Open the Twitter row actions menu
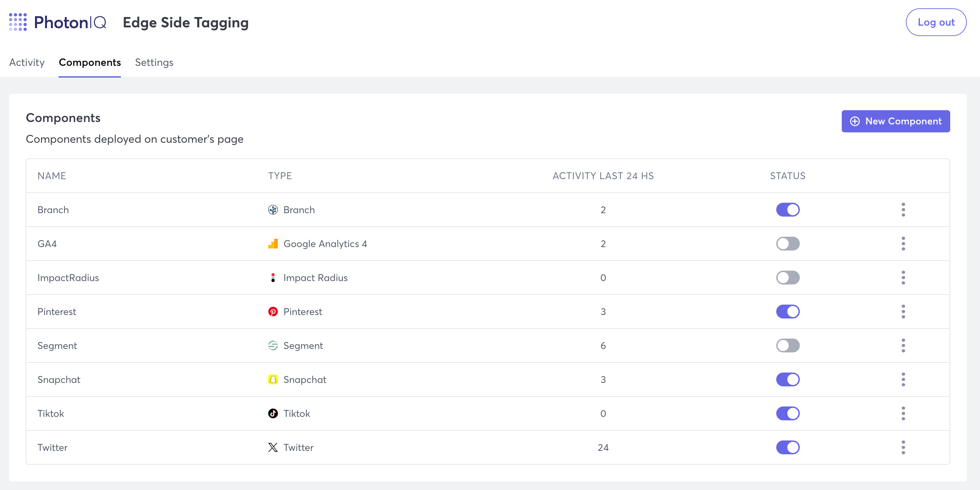Image resolution: width=980 pixels, height=490 pixels. pyautogui.click(x=903, y=447)
